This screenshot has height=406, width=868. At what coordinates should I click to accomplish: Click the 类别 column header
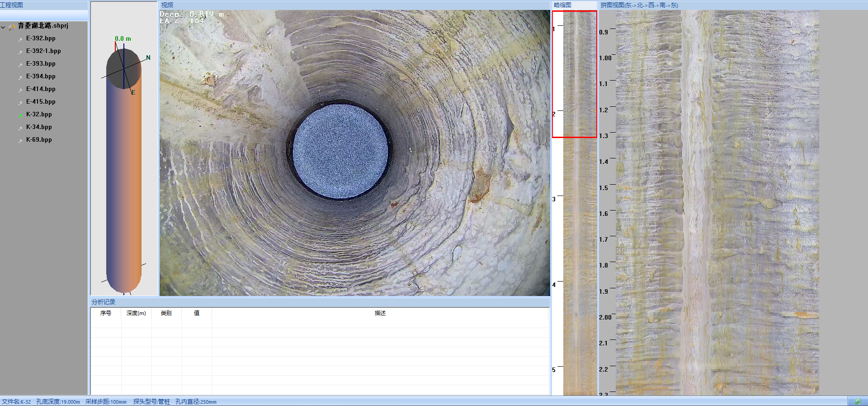[166, 313]
